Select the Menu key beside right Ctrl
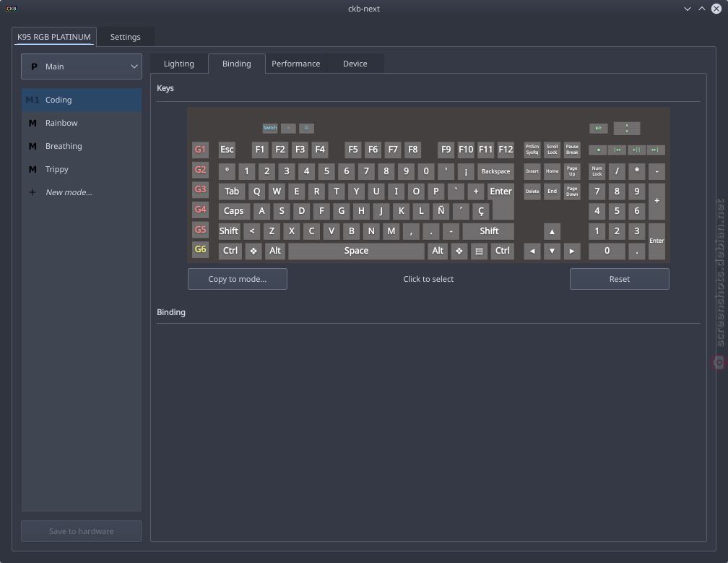728x563 pixels. point(479,251)
